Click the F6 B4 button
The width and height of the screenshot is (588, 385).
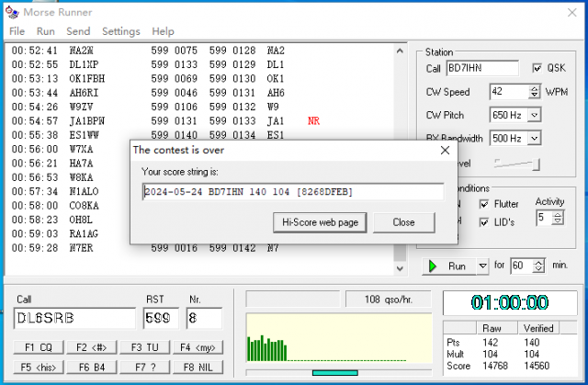[x=92, y=367]
